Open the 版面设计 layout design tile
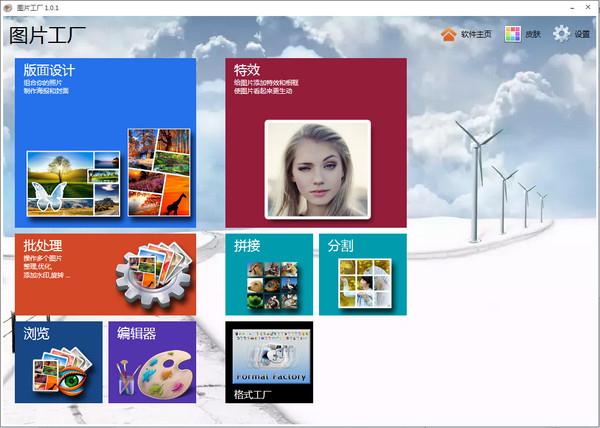 pos(50,71)
